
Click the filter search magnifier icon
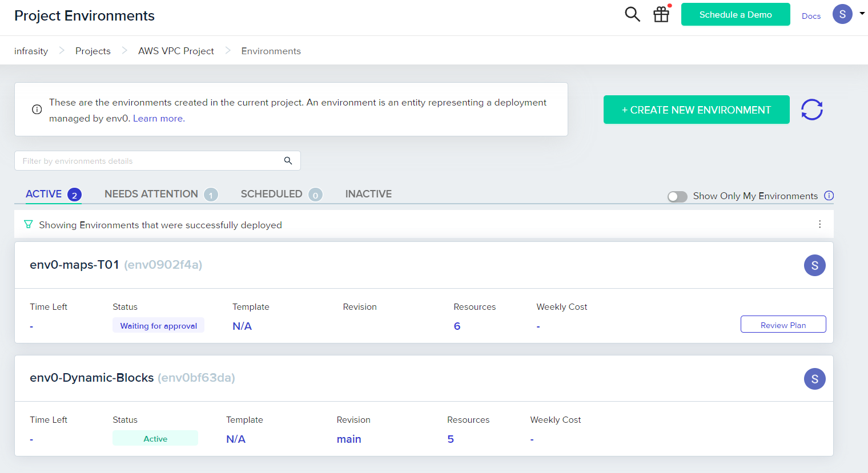(x=288, y=161)
